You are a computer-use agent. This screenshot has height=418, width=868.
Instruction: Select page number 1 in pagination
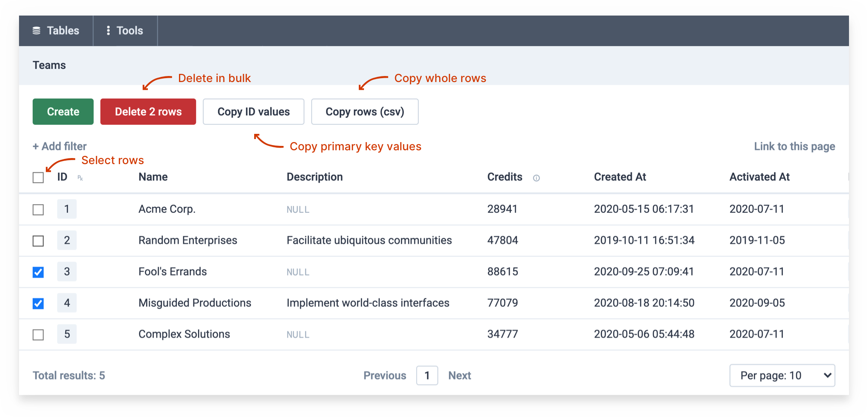427,375
